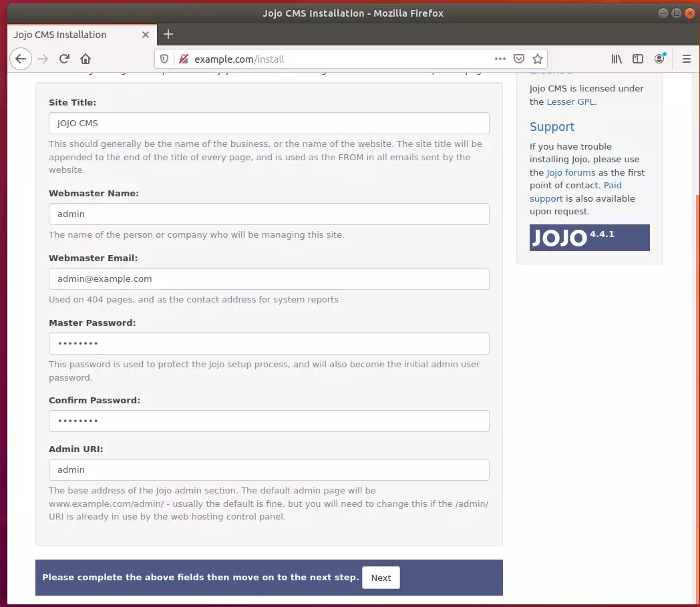Focus the Webmaster Name field
700x607 pixels.
click(269, 214)
